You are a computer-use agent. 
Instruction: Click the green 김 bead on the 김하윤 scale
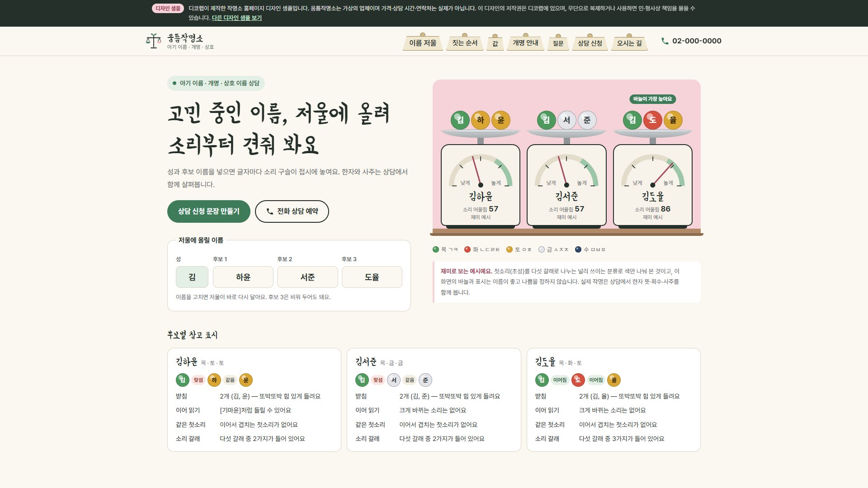tap(460, 120)
